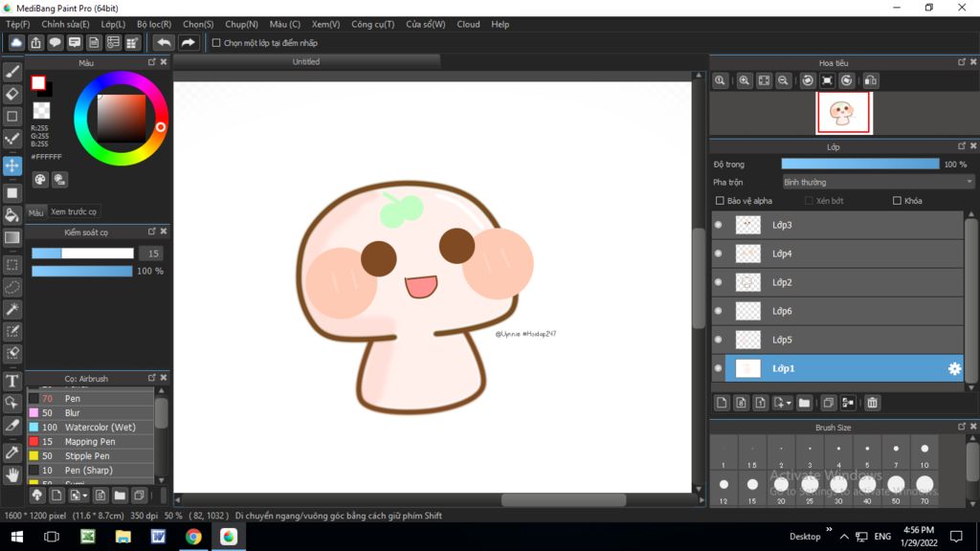Adjust the brush size slider in Kiểm soát cọ
Viewport: 980px width, 551px height.
(82, 253)
